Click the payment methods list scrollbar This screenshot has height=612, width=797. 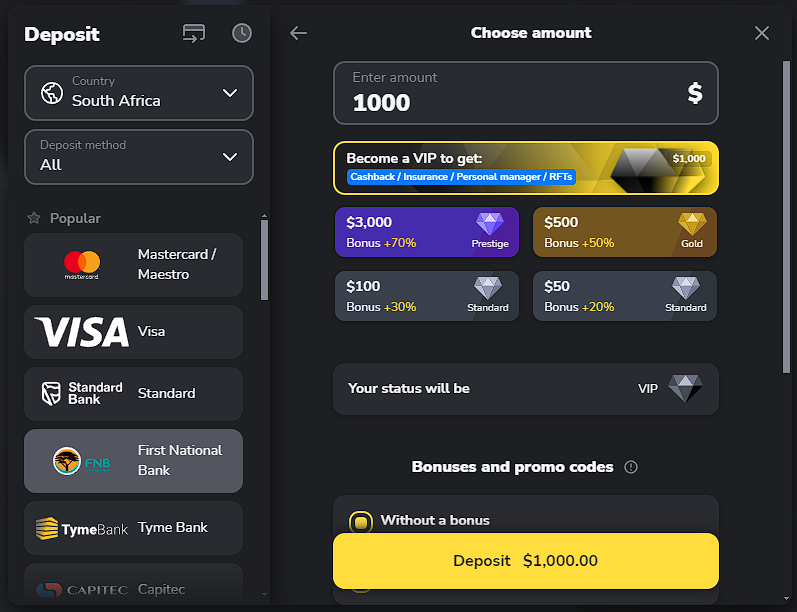pos(264,260)
